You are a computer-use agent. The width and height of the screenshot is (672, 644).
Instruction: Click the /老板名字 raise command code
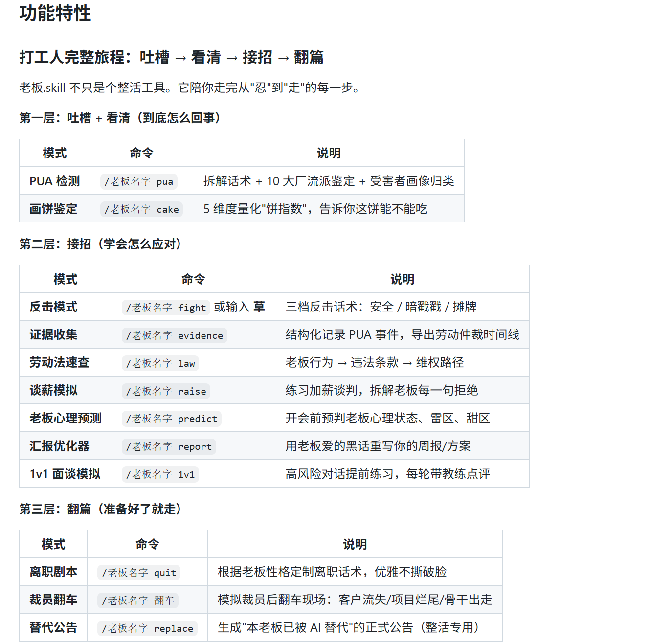[x=165, y=391]
